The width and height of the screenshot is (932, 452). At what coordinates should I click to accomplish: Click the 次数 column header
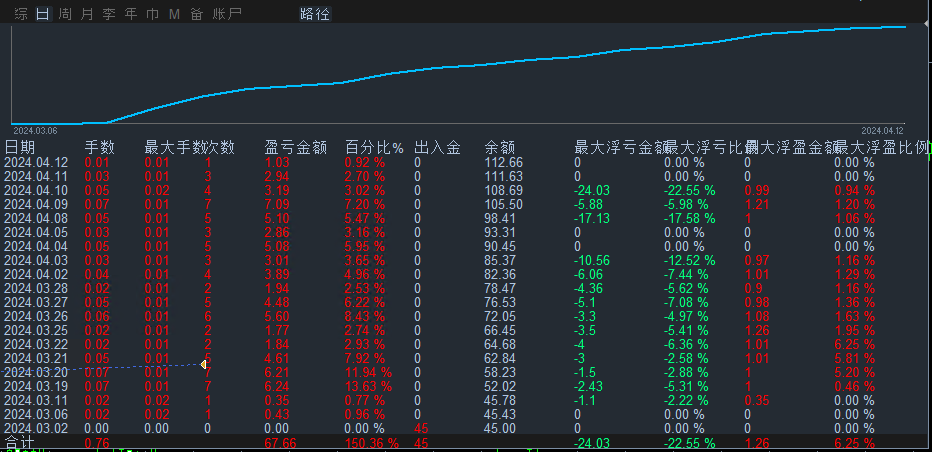point(220,147)
